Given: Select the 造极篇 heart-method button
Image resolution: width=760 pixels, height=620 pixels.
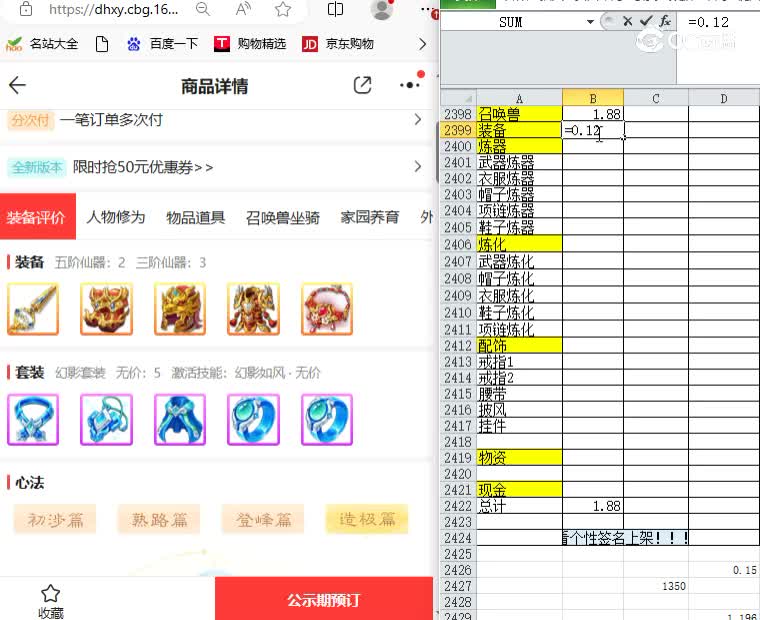Looking at the screenshot, I should [x=367, y=520].
